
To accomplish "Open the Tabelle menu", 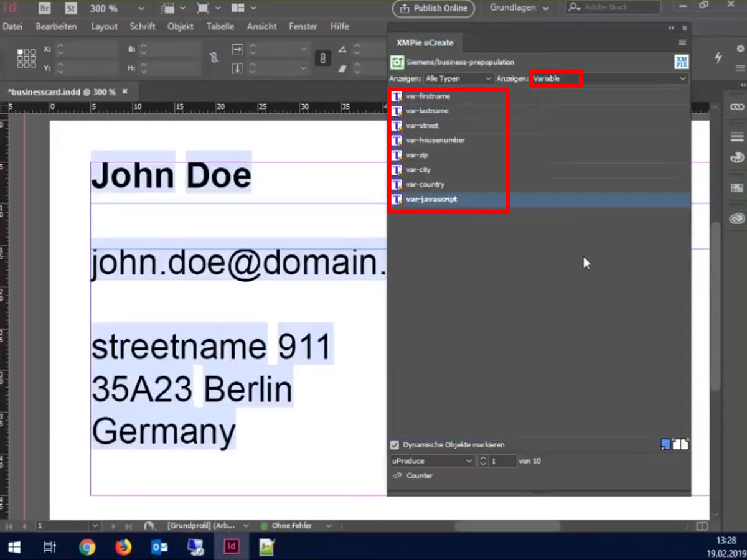I will coord(220,27).
